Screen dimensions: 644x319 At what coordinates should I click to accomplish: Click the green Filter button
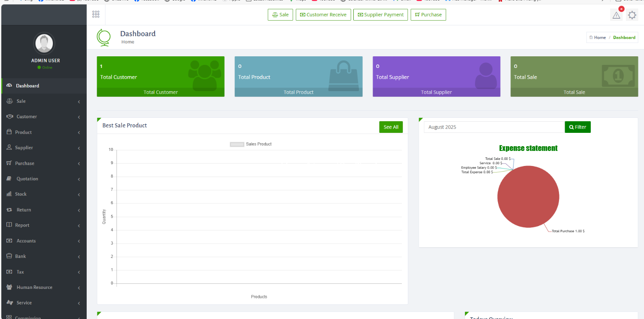577,127
